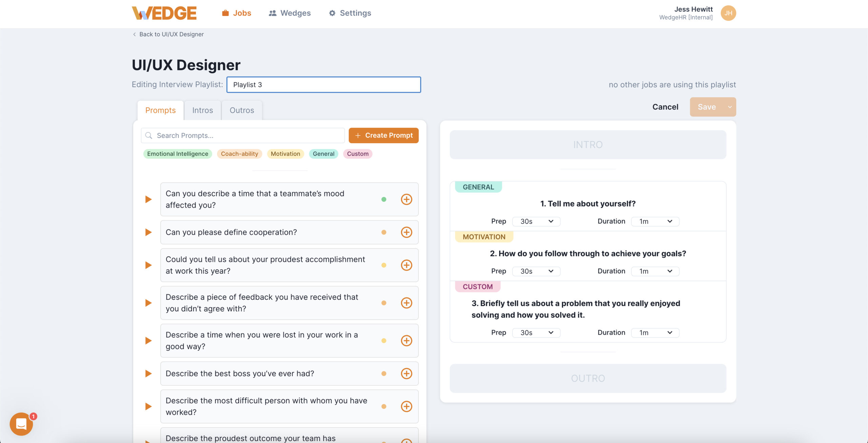Image resolution: width=868 pixels, height=443 pixels.
Task: Play the most difficult person prompt
Action: tap(148, 406)
